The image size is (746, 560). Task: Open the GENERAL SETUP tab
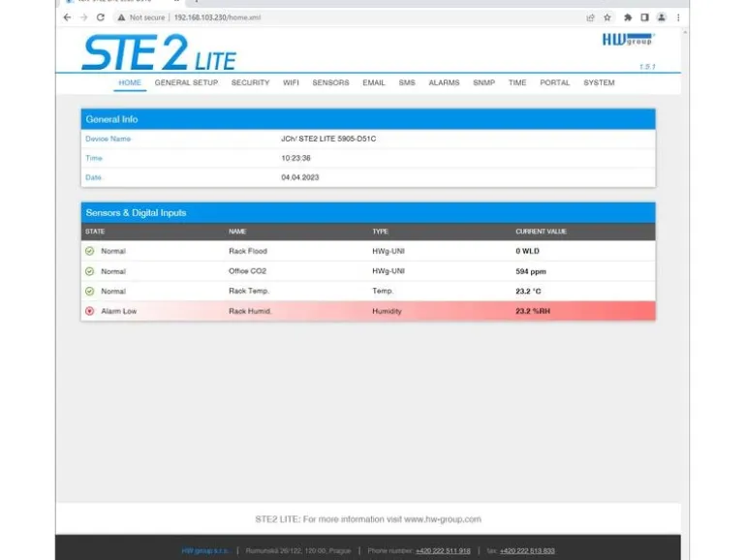[186, 82]
